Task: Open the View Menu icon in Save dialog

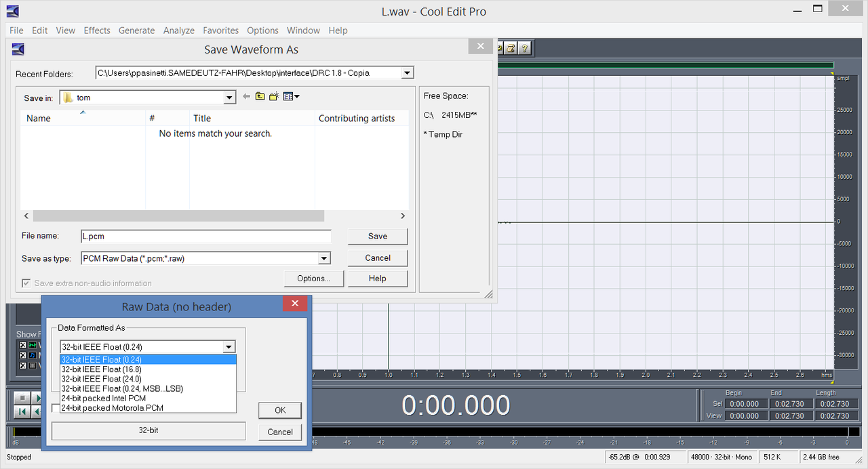Action: click(x=291, y=97)
